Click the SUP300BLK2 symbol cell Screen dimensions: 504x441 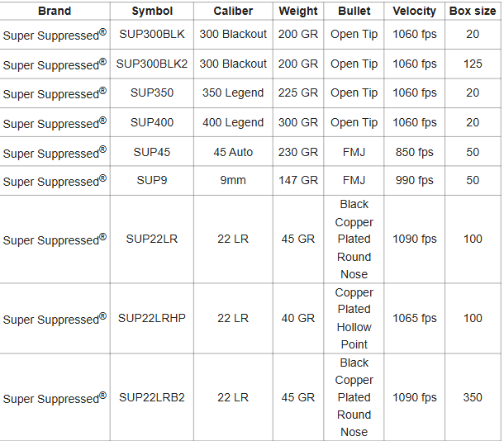[x=152, y=64]
